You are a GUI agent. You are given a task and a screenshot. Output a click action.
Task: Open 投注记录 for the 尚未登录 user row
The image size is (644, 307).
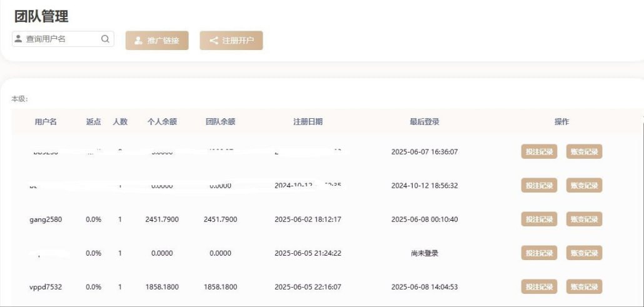coord(539,253)
